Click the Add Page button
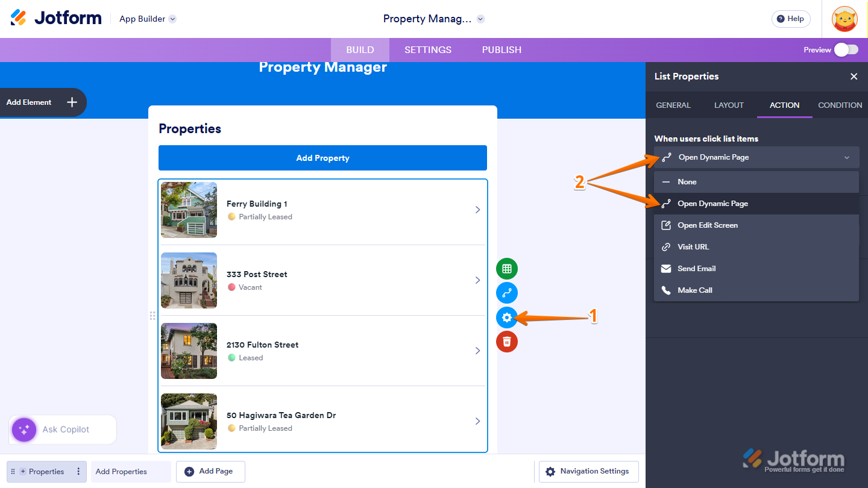The image size is (868, 488). (210, 471)
